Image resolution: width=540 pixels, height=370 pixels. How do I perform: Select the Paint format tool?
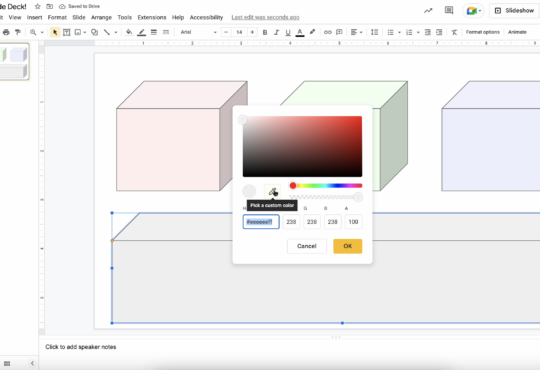point(18,32)
